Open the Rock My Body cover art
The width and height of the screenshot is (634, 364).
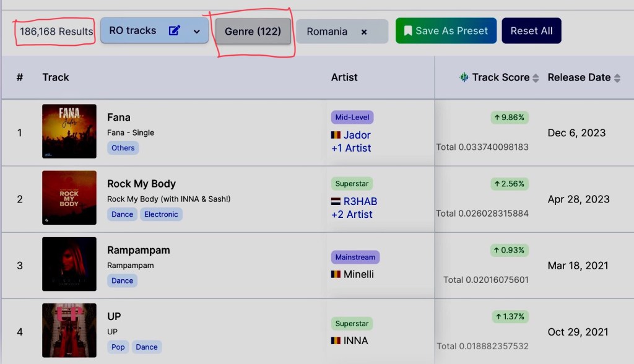click(x=69, y=197)
